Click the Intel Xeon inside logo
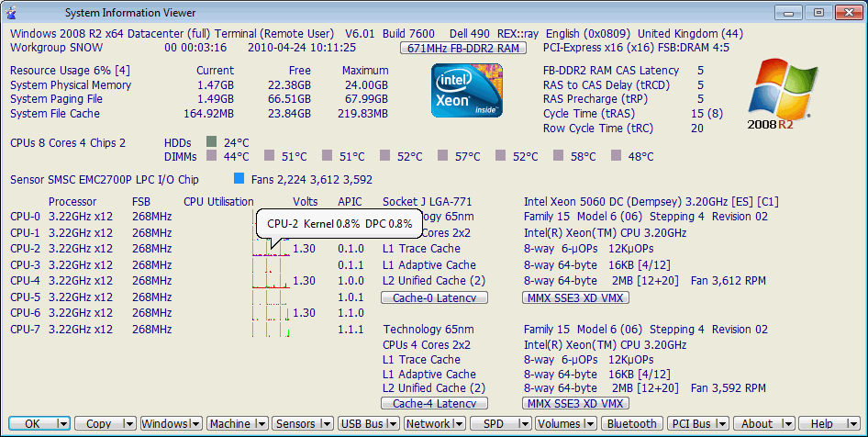 point(467,90)
